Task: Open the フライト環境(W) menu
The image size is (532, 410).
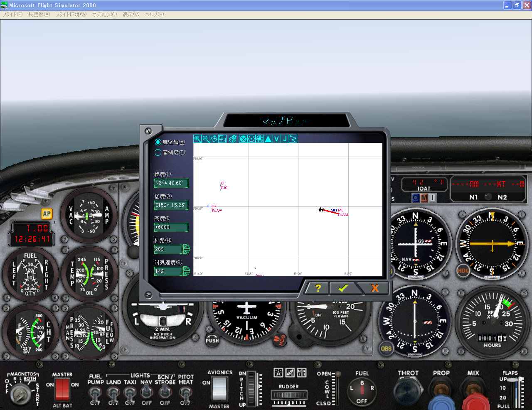Action: [71, 15]
